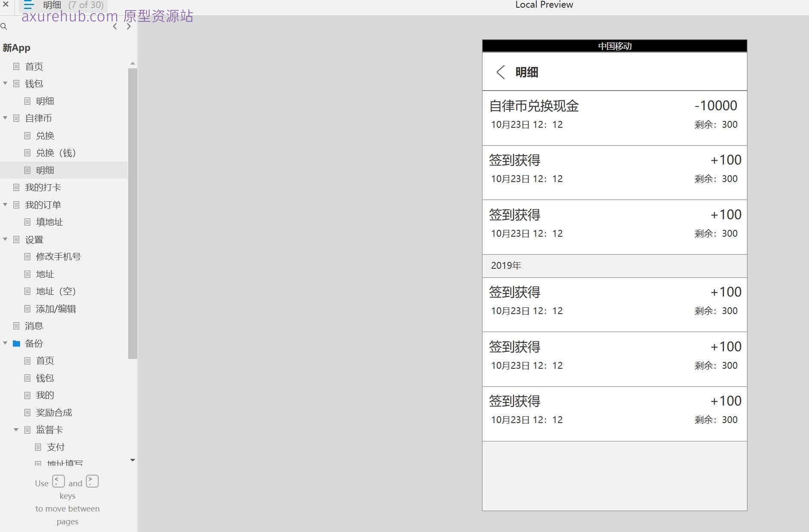Click the search magnifier icon in sidebar
Screen dimensions: 809x532
point(4,26)
